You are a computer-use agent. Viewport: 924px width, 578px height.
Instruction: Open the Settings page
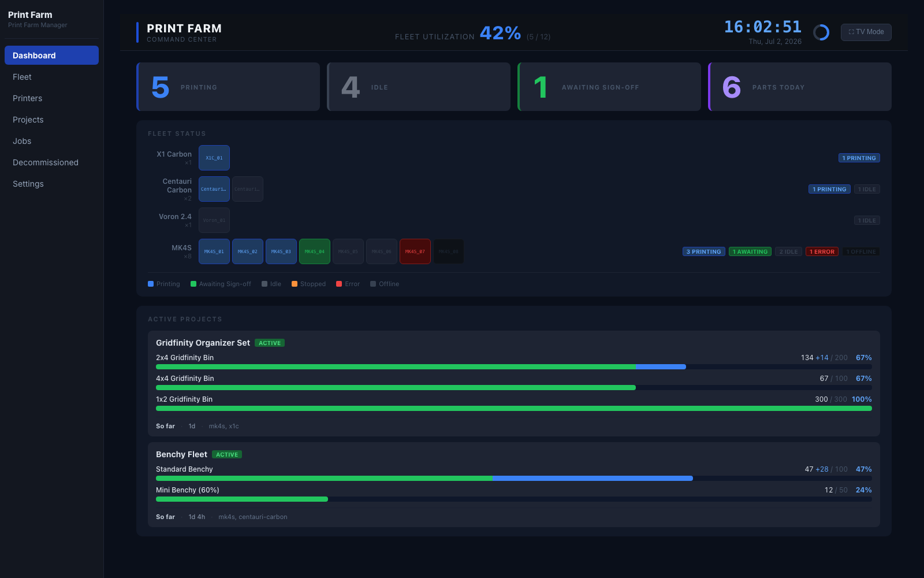(x=51, y=184)
